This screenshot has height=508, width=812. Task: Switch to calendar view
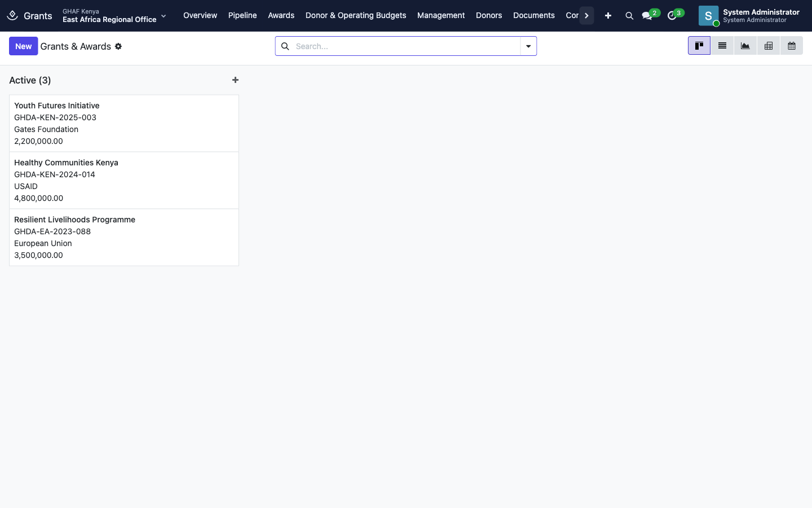792,46
